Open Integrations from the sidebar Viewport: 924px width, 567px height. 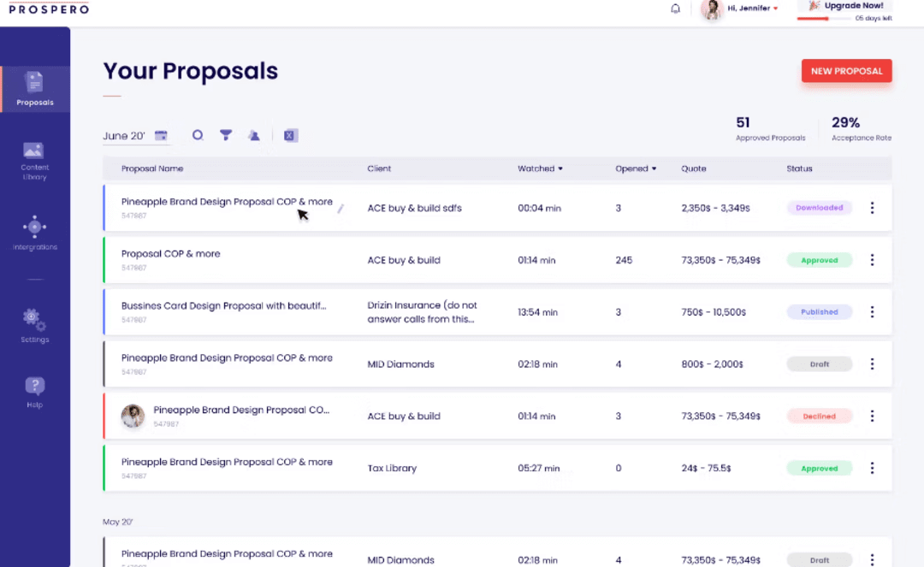pyautogui.click(x=34, y=233)
